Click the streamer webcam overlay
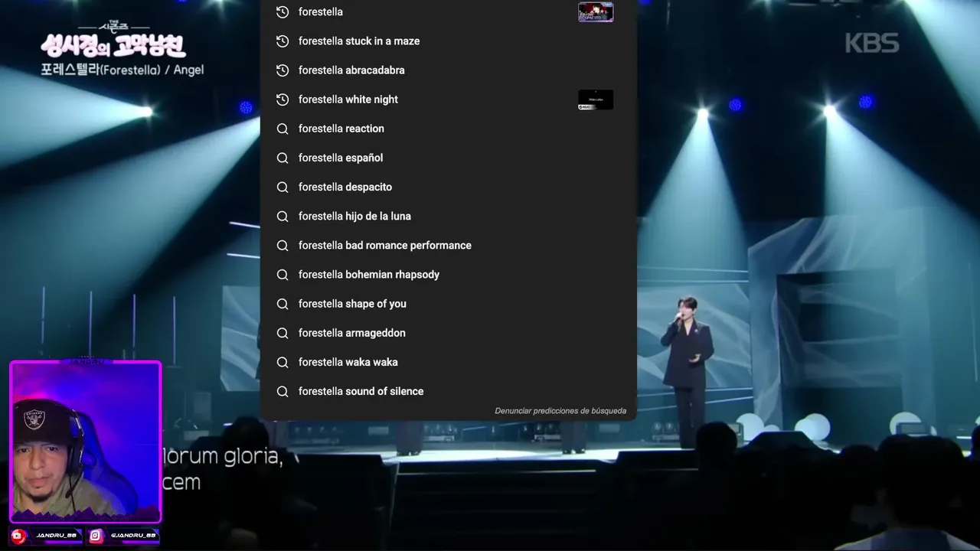 coord(86,442)
